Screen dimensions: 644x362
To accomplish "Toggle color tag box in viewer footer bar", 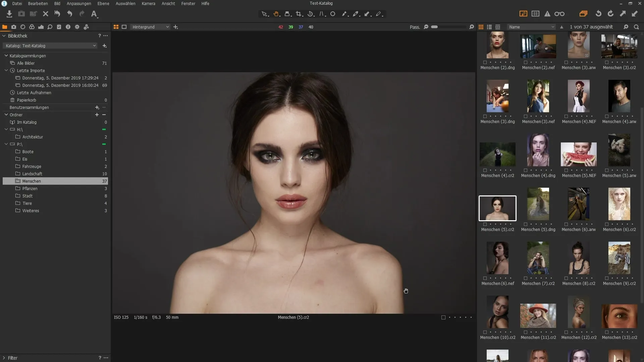I will [x=443, y=317].
